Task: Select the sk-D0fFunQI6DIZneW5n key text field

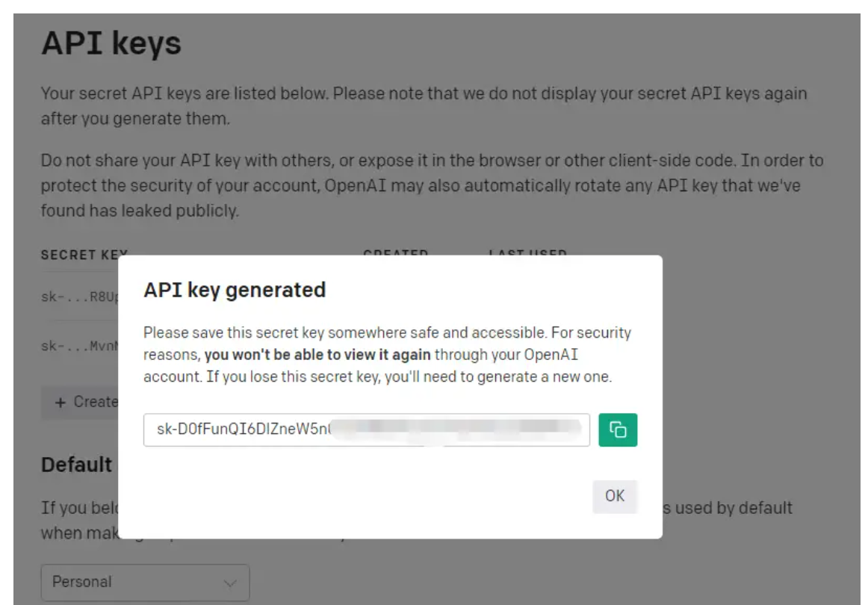Action: click(367, 429)
